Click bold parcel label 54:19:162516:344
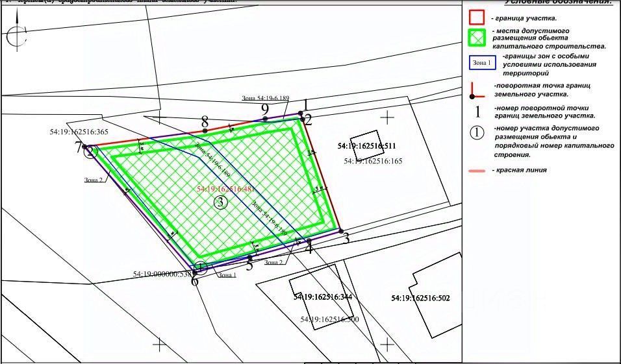The height and width of the screenshot is (364, 621). coord(323,297)
